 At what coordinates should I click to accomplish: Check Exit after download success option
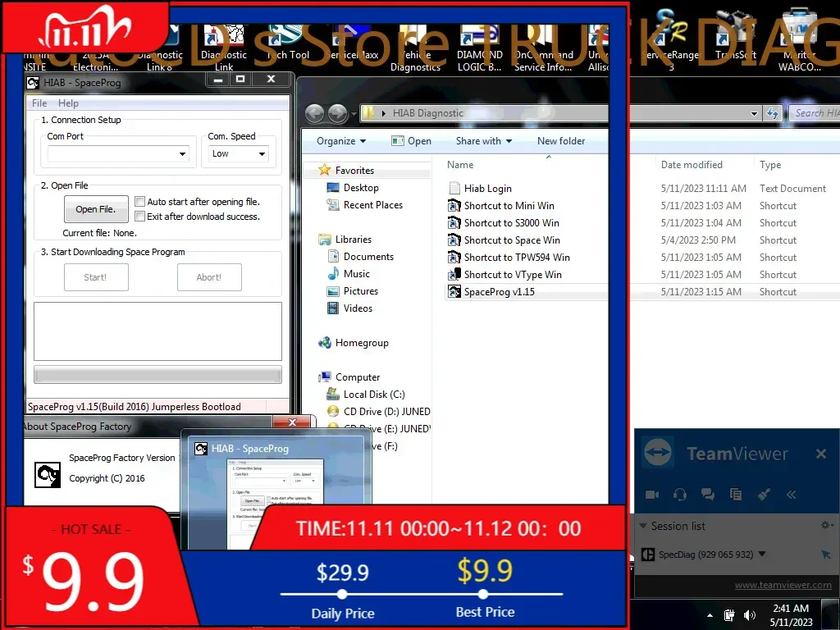(x=140, y=217)
